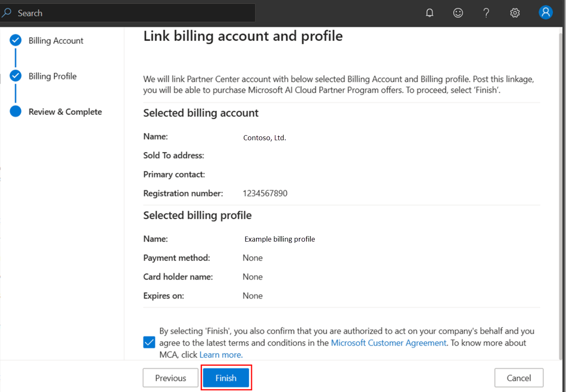Click the Cancel button
This screenshot has width=566, height=392.
point(519,378)
